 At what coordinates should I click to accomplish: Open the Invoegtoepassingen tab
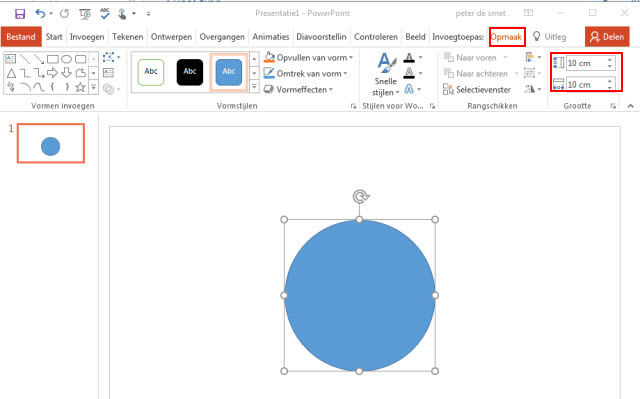point(458,37)
